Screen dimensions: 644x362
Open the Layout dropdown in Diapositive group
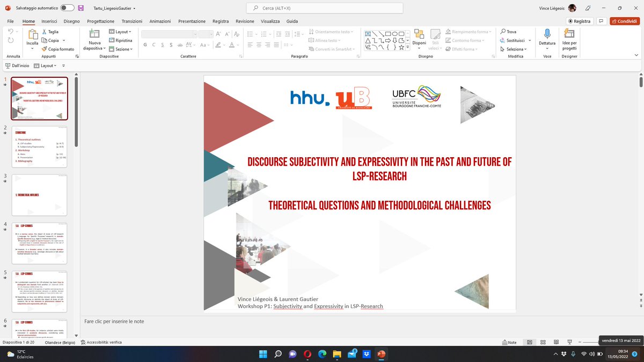[120, 32]
